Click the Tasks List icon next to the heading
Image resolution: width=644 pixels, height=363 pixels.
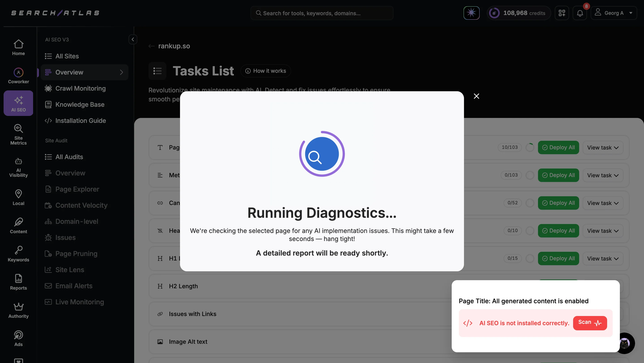click(157, 71)
